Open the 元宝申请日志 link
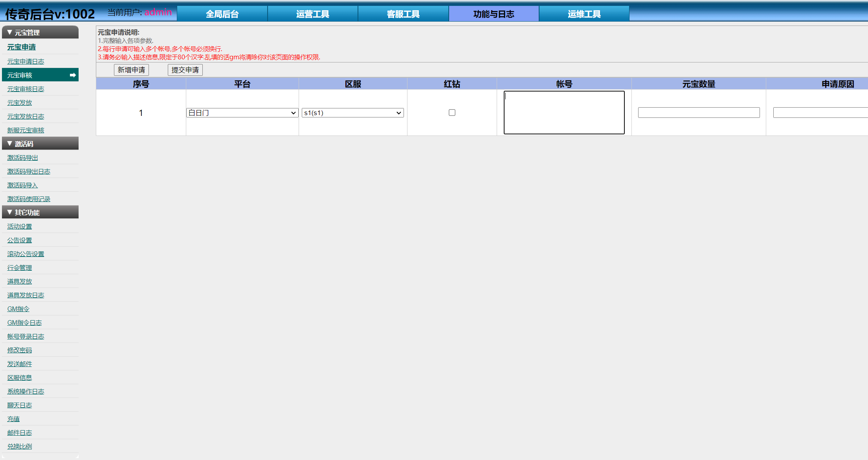Image resolution: width=868 pixels, height=460 pixels. (26, 62)
